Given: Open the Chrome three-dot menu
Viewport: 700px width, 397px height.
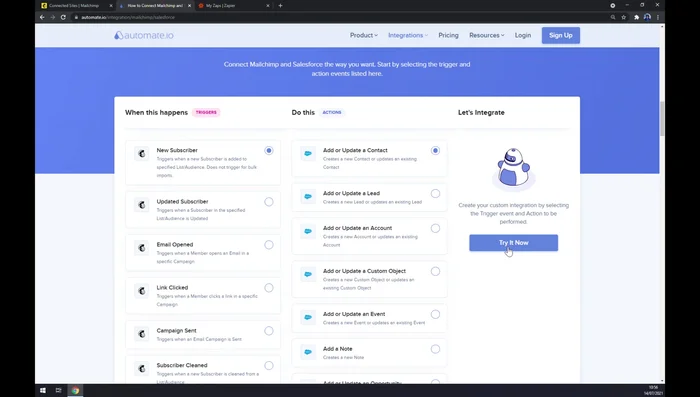Looking at the screenshot, I should point(658,17).
